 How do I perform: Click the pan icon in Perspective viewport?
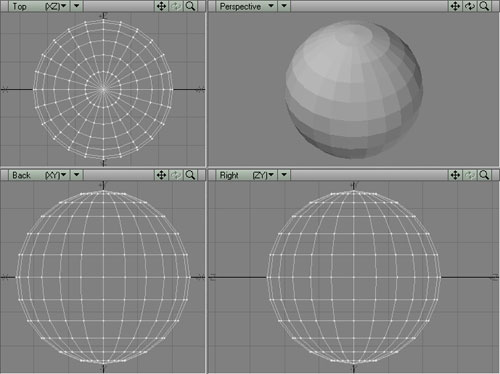pos(455,6)
